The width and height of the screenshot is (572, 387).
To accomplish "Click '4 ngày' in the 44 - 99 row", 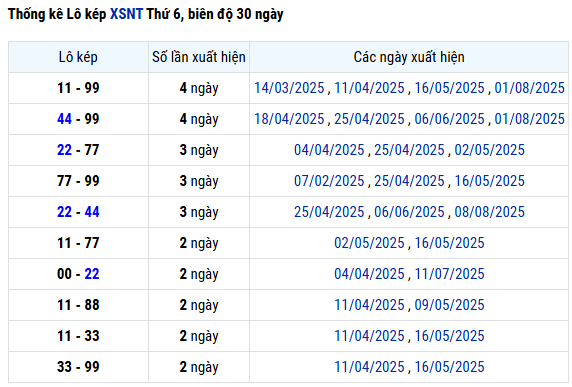I will click(199, 119).
